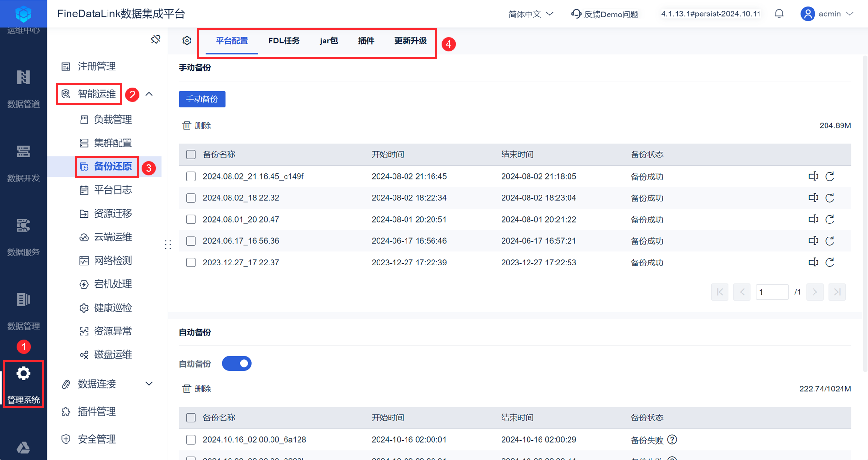Click the settings gear beside 平台配置 tab
Image resolution: width=868 pixels, height=460 pixels.
pos(187,41)
